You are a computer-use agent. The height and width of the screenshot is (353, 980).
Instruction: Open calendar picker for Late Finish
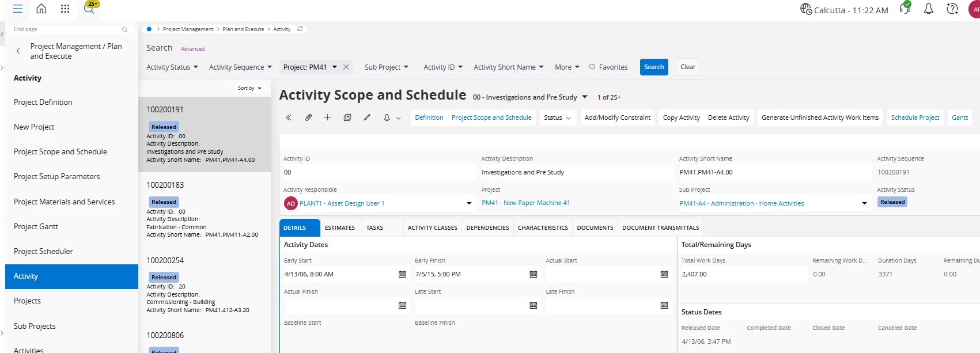click(x=664, y=305)
